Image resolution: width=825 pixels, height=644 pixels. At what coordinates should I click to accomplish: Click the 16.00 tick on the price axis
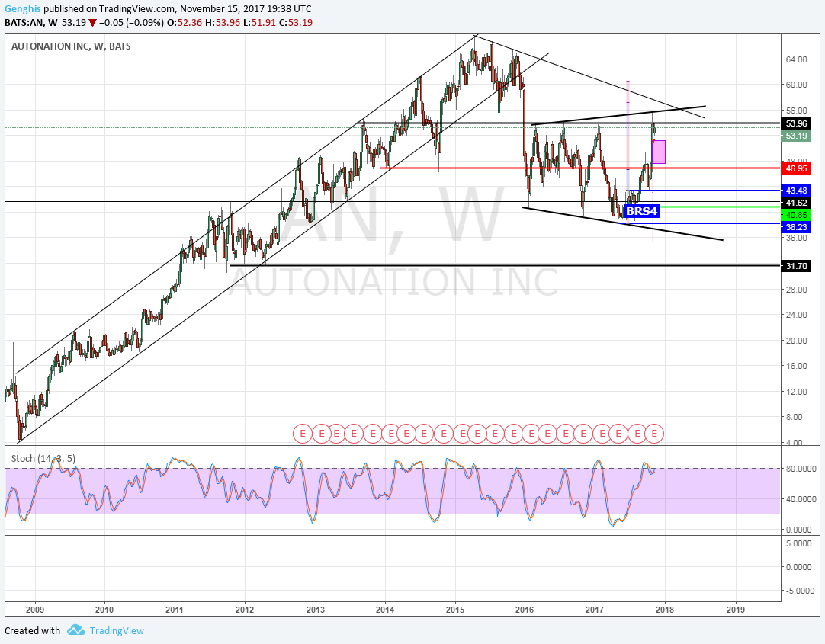click(x=796, y=366)
